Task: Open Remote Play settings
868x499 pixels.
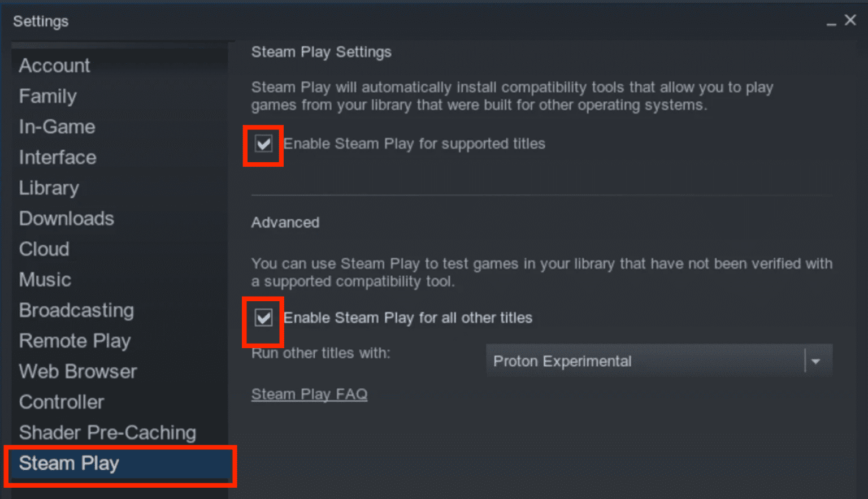Action: [x=75, y=340]
